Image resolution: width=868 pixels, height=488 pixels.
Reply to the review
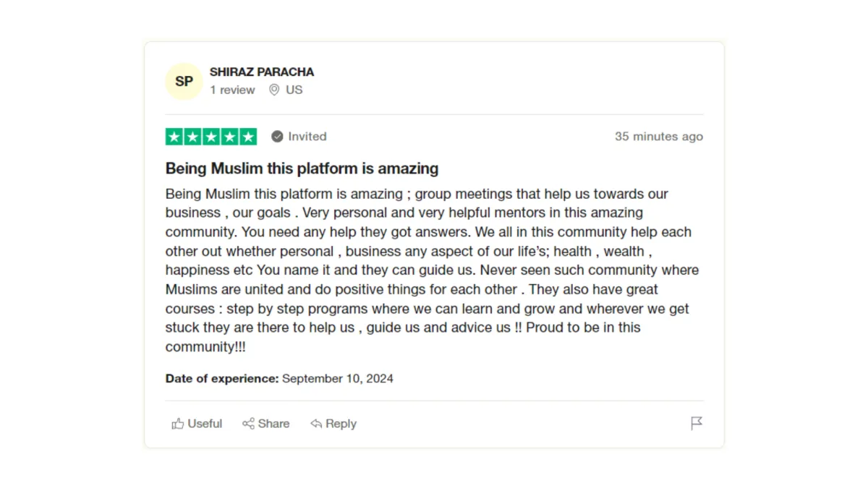(333, 424)
